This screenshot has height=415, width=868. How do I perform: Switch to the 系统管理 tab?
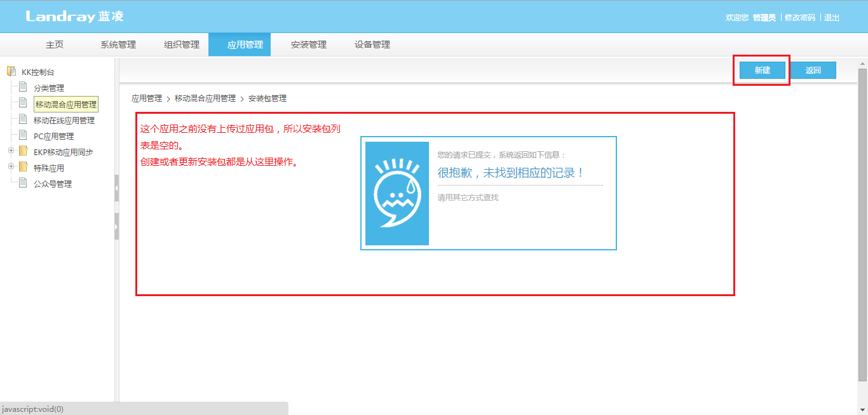[x=118, y=44]
